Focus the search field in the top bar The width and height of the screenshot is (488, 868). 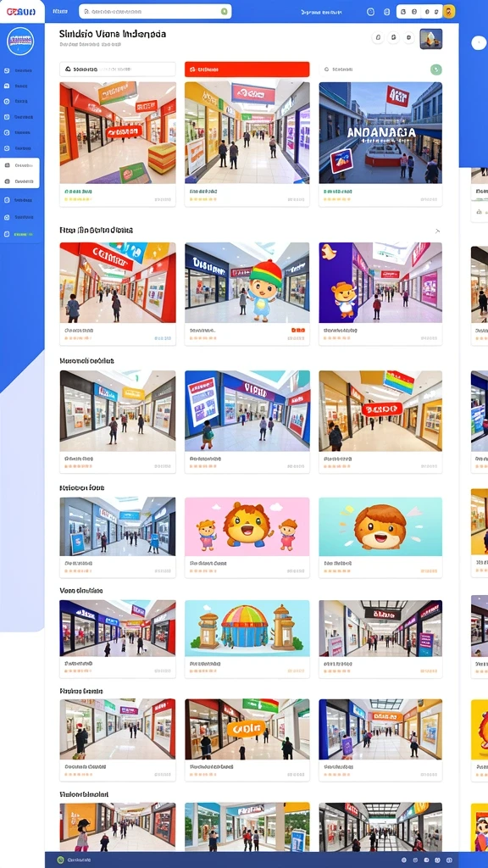[x=155, y=11]
